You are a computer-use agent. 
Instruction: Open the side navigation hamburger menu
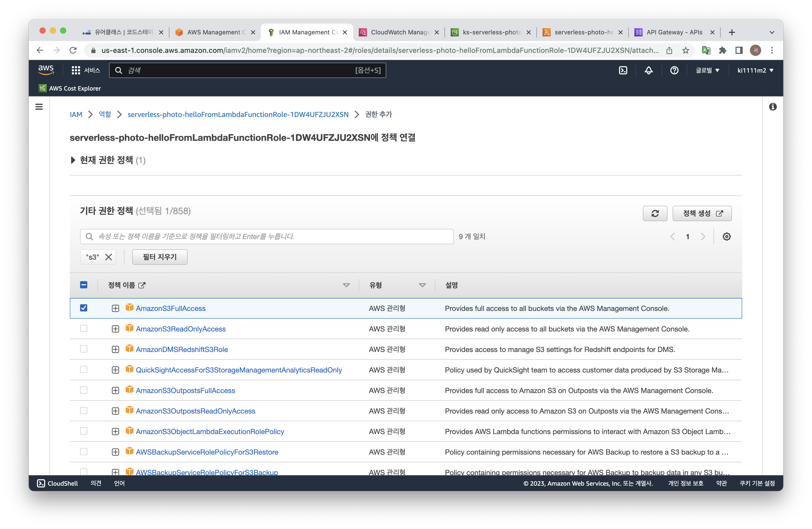[x=39, y=107]
